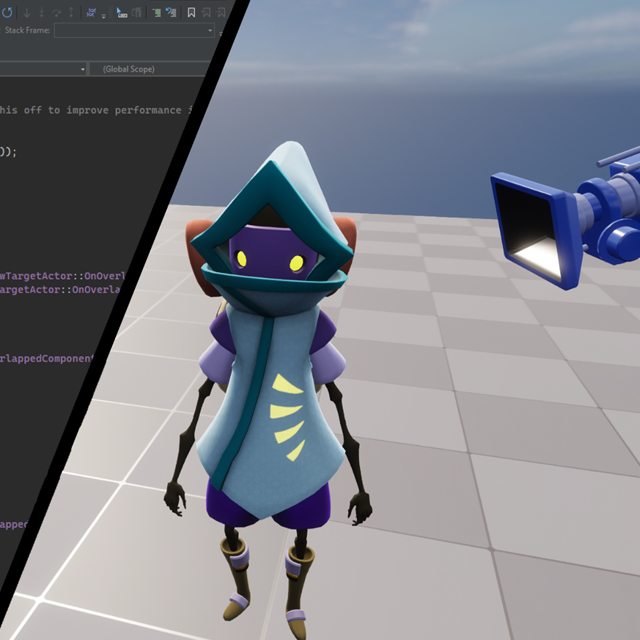Expand the (Global Scope) dropdown
This screenshot has height=640, width=640.
[x=150, y=69]
